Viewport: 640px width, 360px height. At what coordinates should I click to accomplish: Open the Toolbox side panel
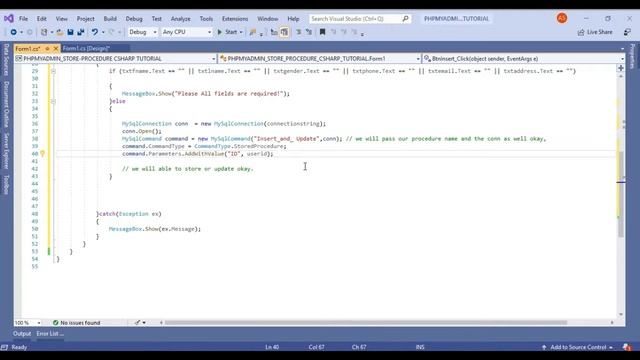point(6,184)
